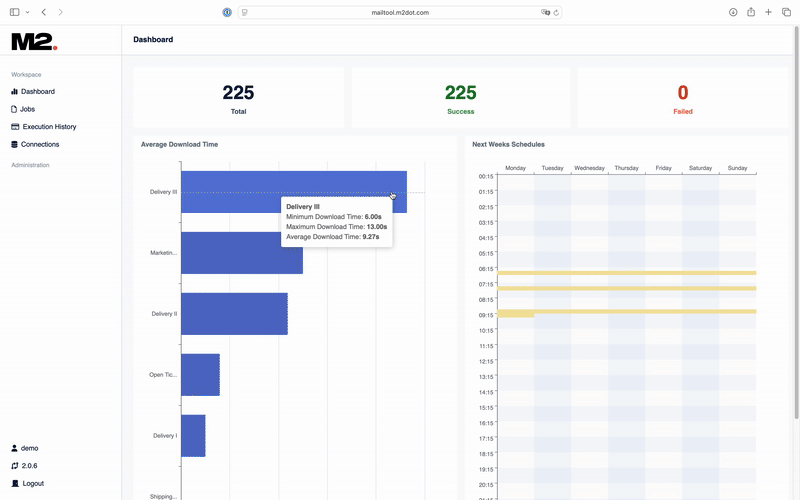
Task: Open the Execution History link
Action: [x=49, y=127]
